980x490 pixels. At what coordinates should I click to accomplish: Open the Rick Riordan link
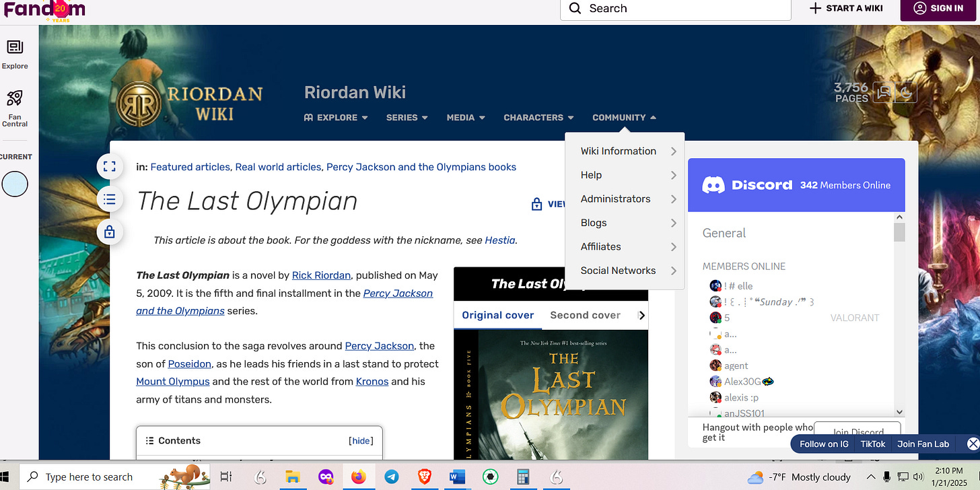pos(321,275)
